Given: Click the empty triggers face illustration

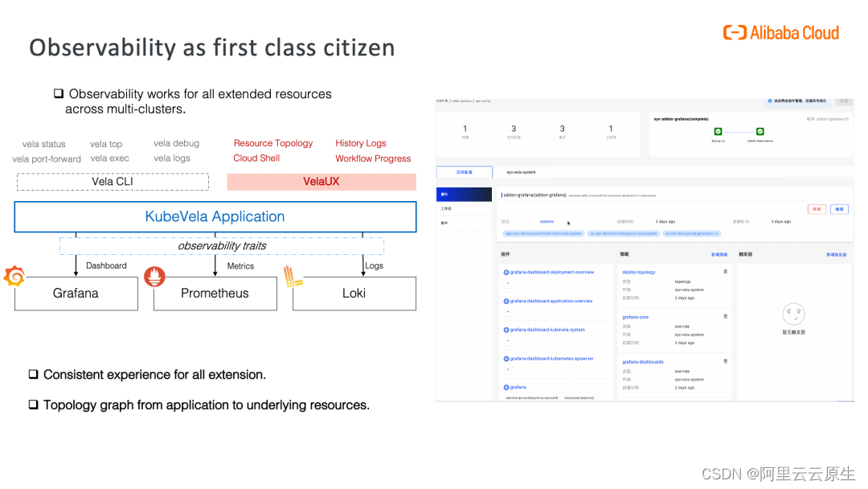Looking at the screenshot, I should pyautogui.click(x=793, y=314).
